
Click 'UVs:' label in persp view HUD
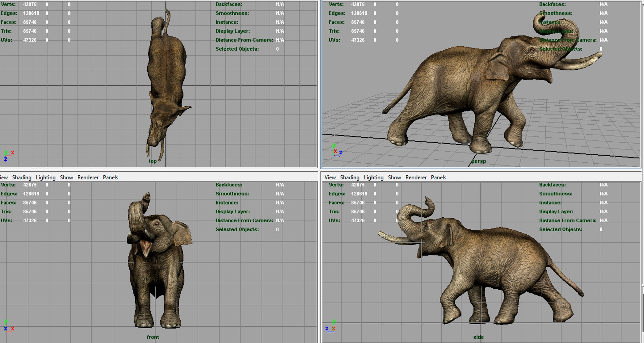tap(334, 40)
